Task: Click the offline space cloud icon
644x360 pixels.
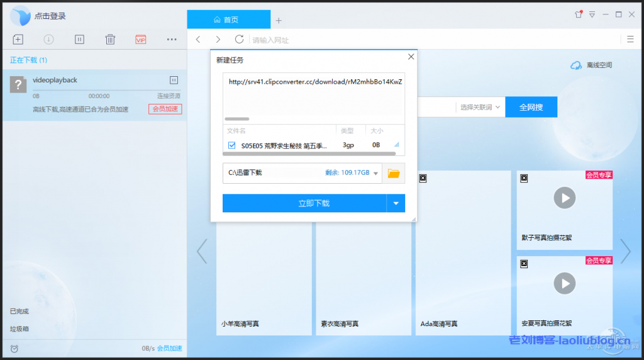Action: tap(576, 65)
